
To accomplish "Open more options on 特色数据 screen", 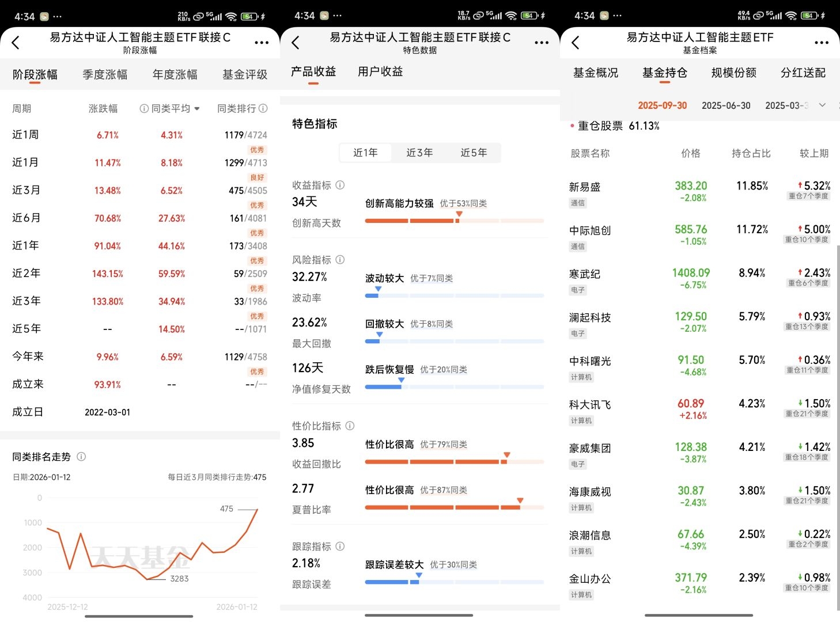I will [x=542, y=42].
